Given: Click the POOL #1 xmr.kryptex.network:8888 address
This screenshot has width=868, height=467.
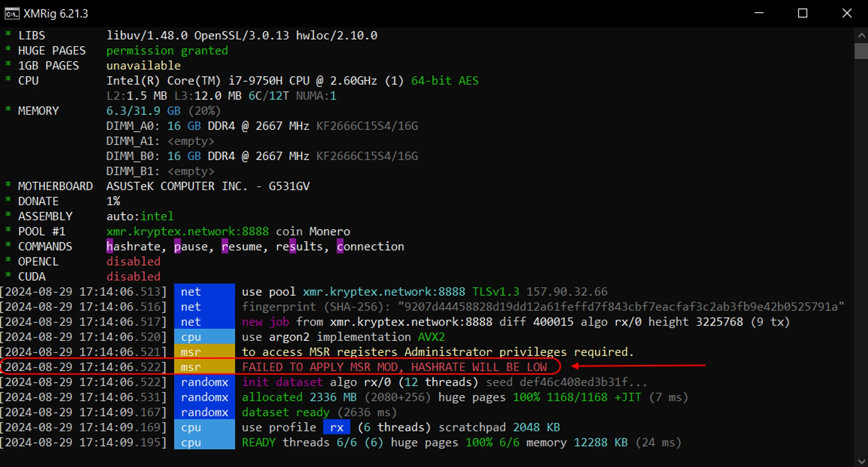Looking at the screenshot, I should (187, 232).
